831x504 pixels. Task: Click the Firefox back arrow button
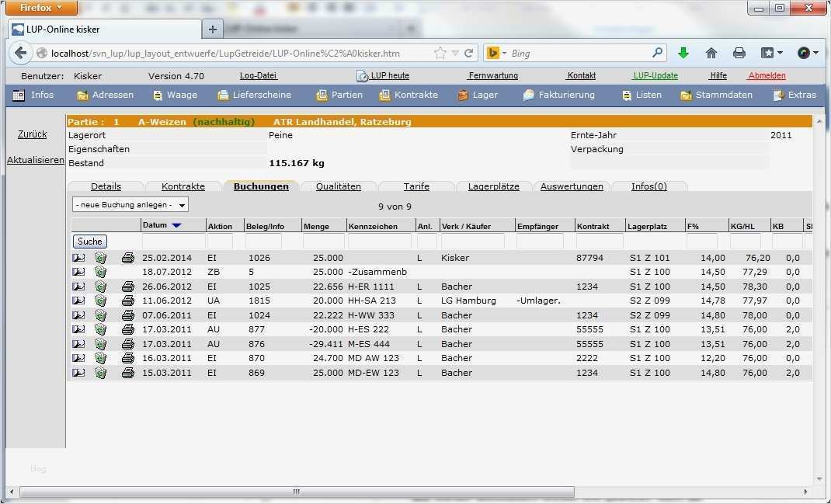click(x=20, y=53)
